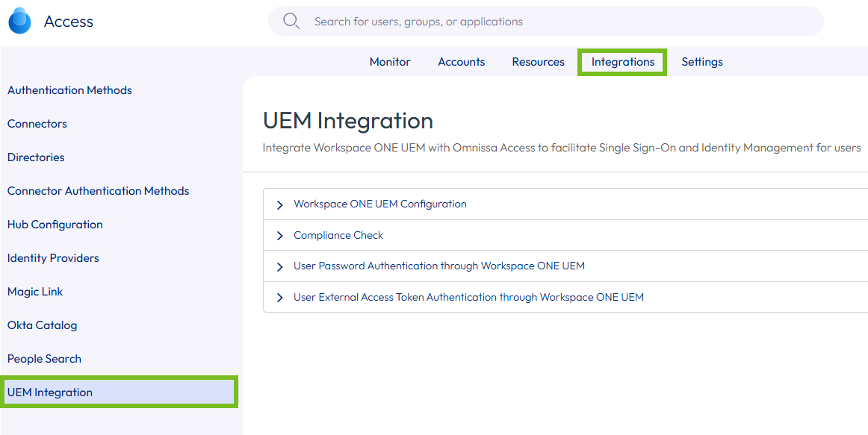Click the magnifier search icon
This screenshot has height=435, width=868.
click(x=291, y=21)
